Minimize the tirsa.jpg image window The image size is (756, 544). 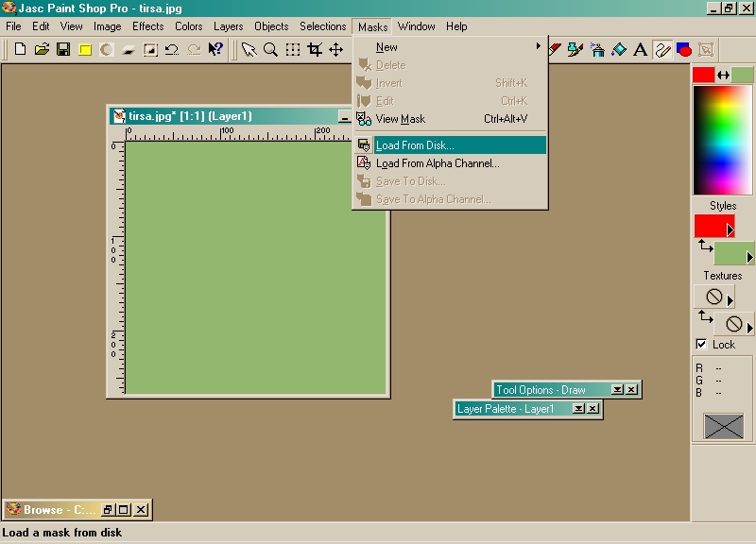(344, 116)
